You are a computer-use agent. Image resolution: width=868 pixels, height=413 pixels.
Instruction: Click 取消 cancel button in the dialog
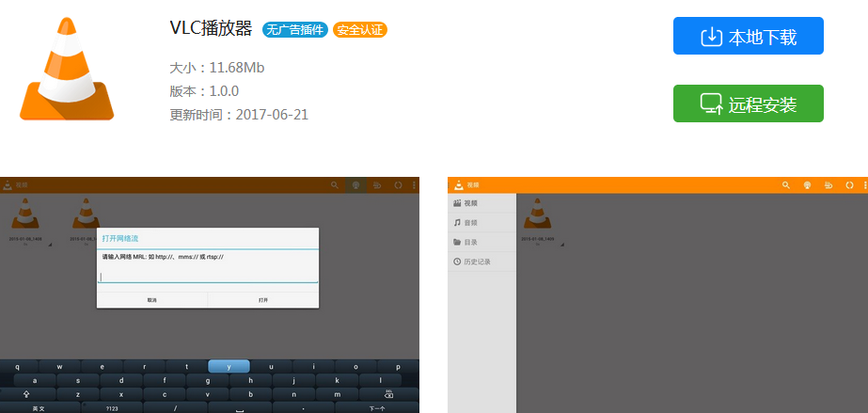151,300
